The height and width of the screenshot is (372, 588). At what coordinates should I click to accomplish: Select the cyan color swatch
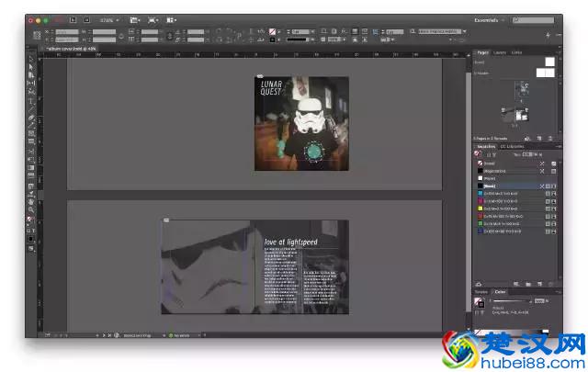coord(480,193)
